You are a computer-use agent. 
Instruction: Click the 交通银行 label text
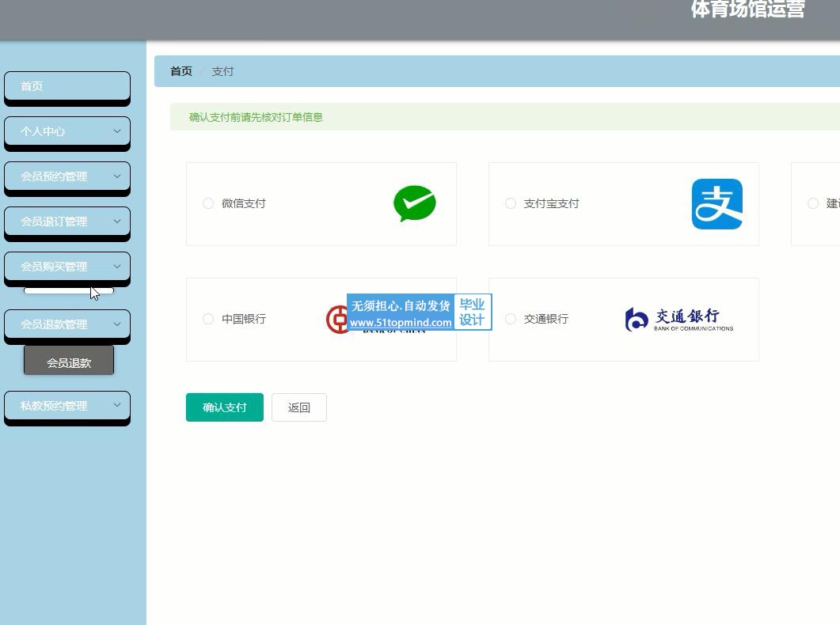[546, 319]
